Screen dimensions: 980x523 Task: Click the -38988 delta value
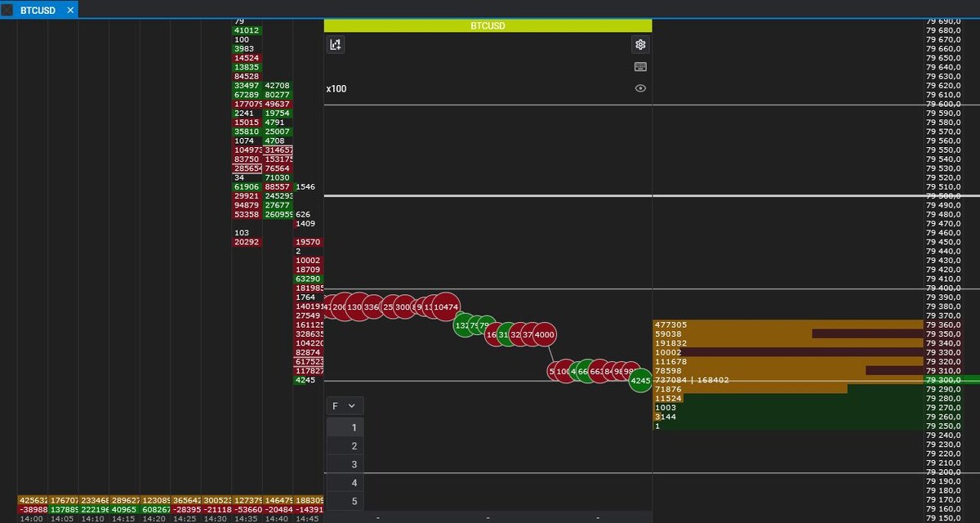click(x=32, y=509)
